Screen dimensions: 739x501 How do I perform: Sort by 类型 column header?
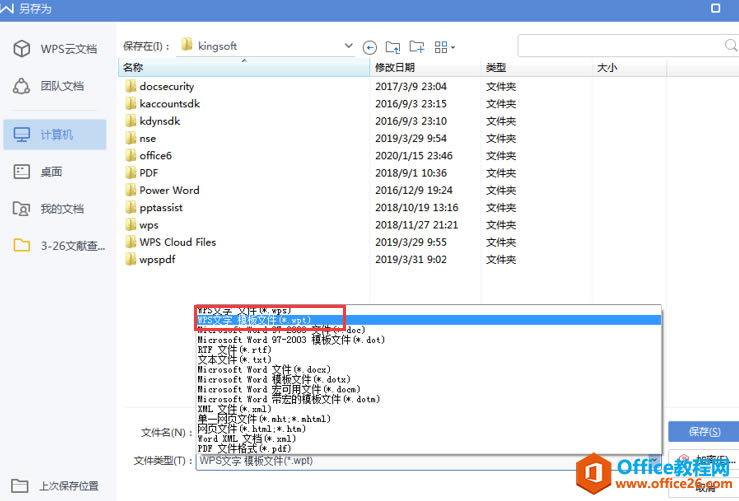pos(536,67)
